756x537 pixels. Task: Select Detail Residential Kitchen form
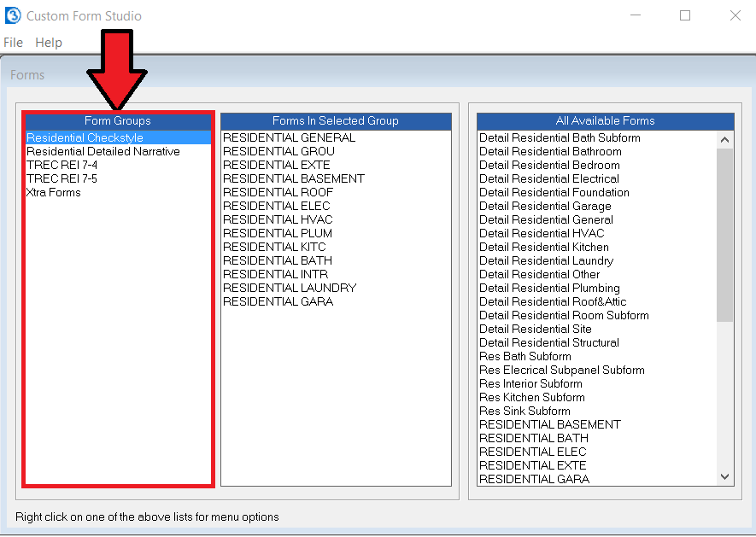[597, 247]
